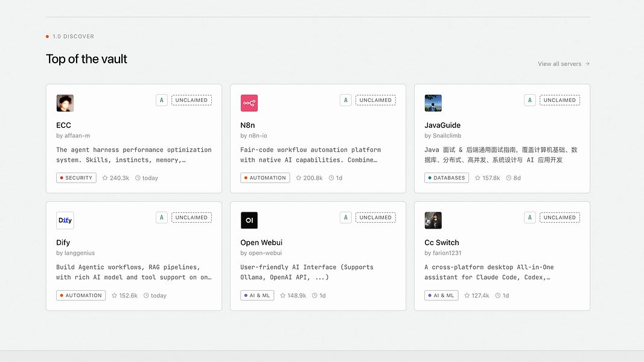Screen dimensions: 644x362
Task: Click the A grade badge on Dify card
Action: point(161,218)
